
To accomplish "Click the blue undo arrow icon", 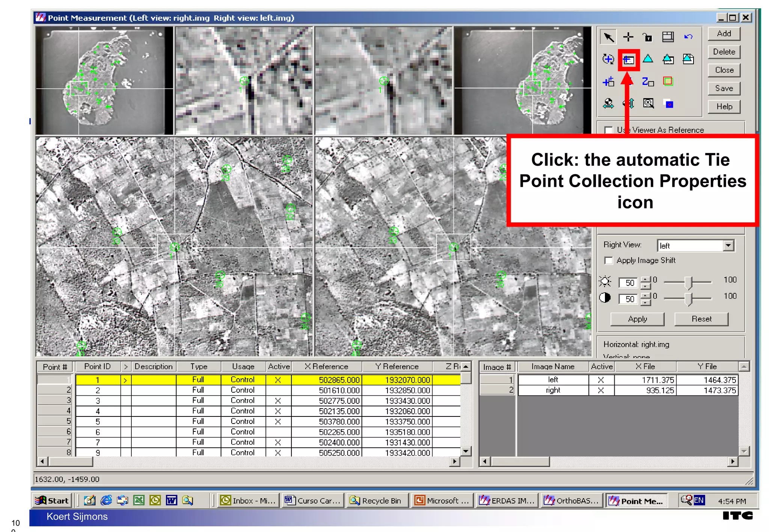I will (x=688, y=37).
